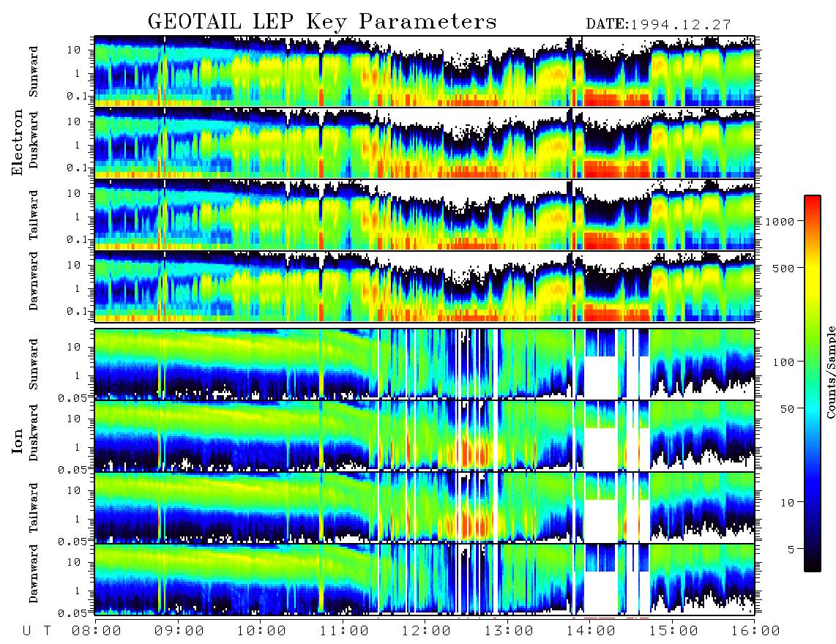Click the "09:00" time tick label
The image size is (836, 644).
(x=179, y=631)
